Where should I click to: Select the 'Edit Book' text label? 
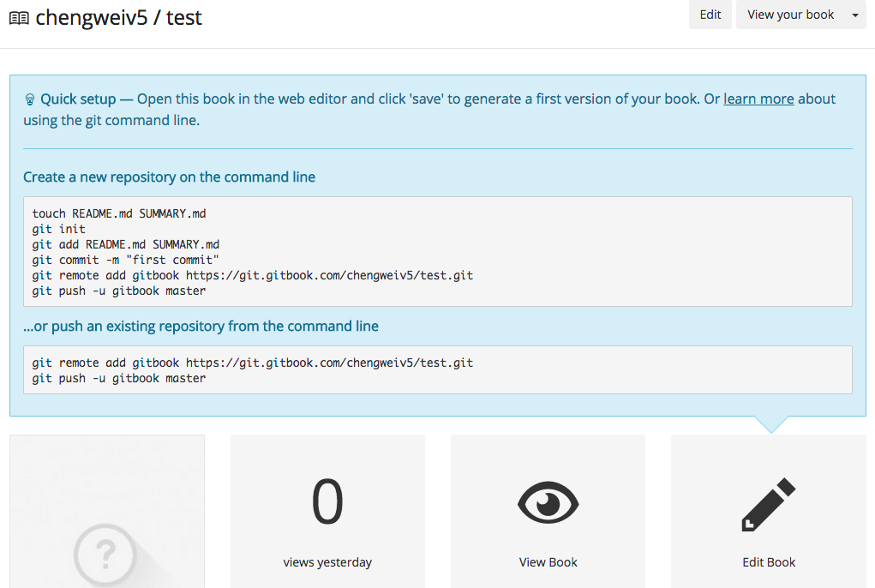[x=769, y=562]
